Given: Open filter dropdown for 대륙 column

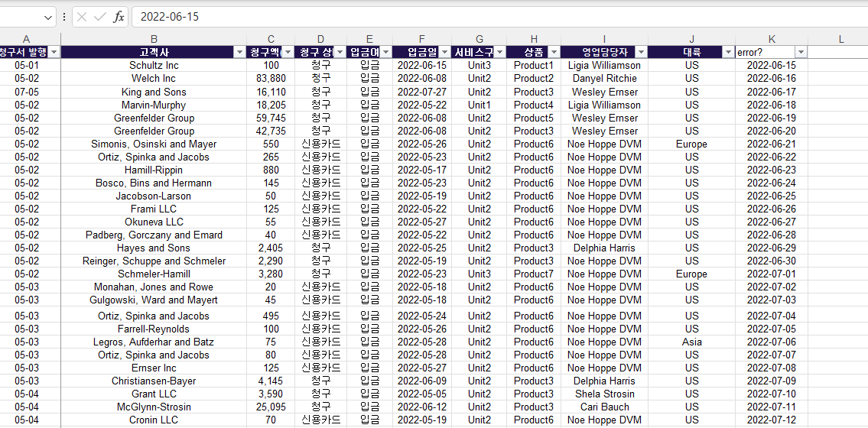Looking at the screenshot, I should pyautogui.click(x=729, y=52).
